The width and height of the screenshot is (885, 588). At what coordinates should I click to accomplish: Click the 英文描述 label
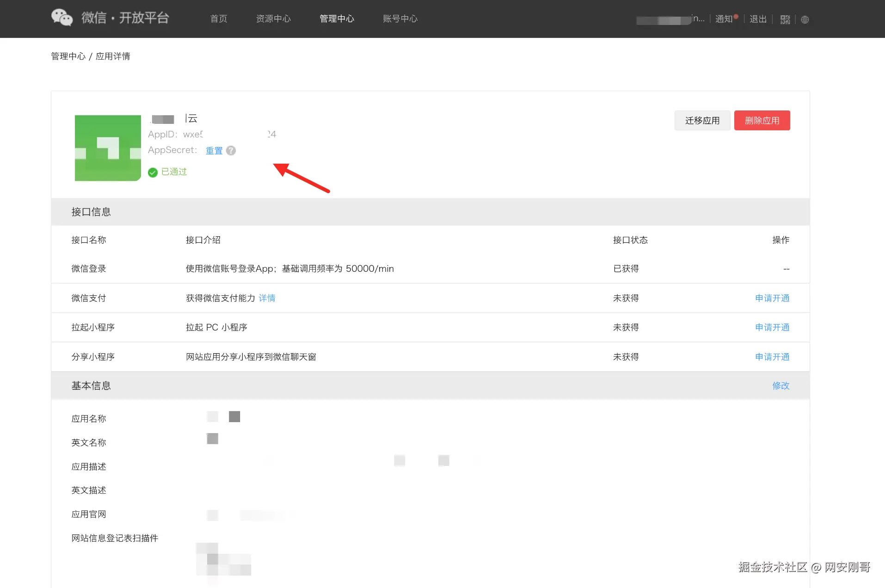[89, 490]
